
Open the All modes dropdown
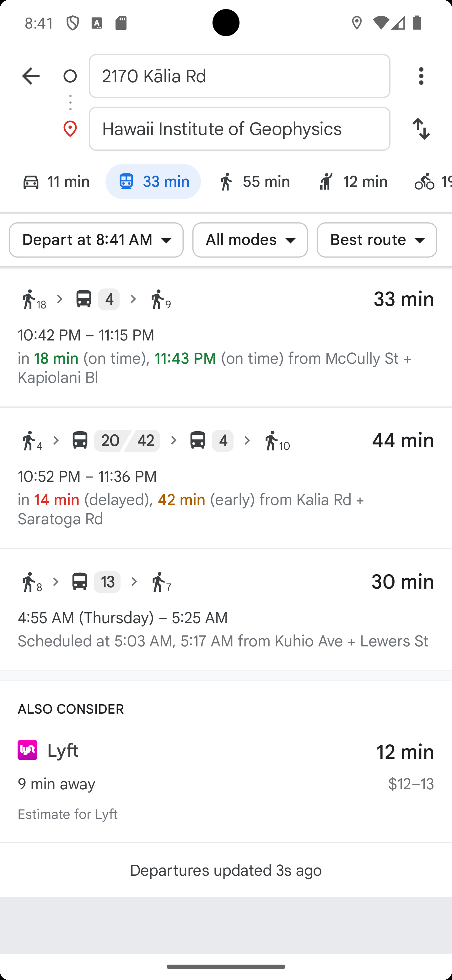pos(250,240)
